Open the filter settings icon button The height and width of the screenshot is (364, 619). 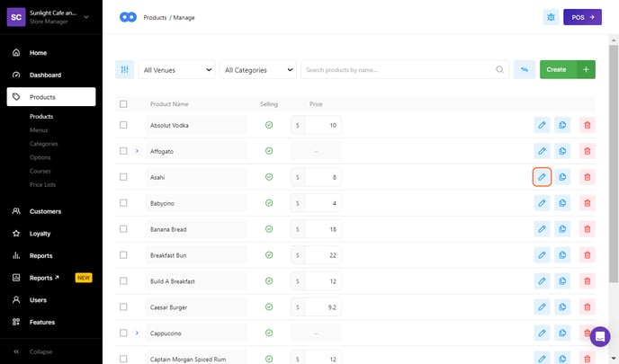pyautogui.click(x=125, y=69)
